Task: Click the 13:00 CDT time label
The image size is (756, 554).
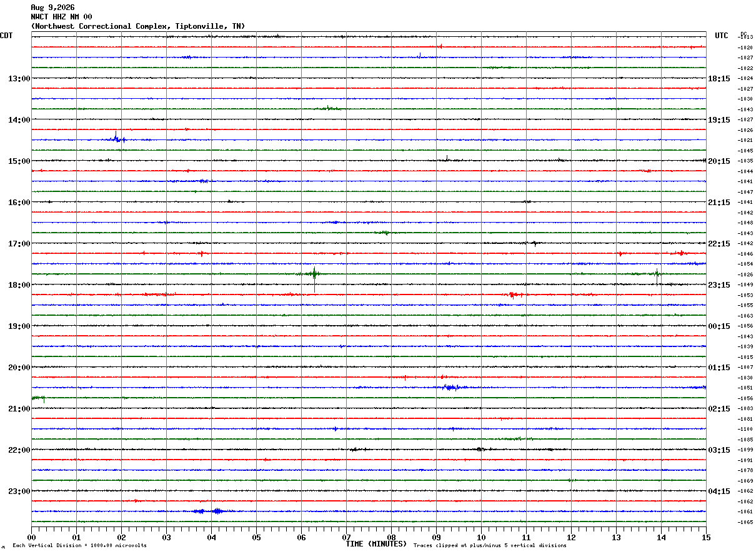Action: click(x=19, y=79)
